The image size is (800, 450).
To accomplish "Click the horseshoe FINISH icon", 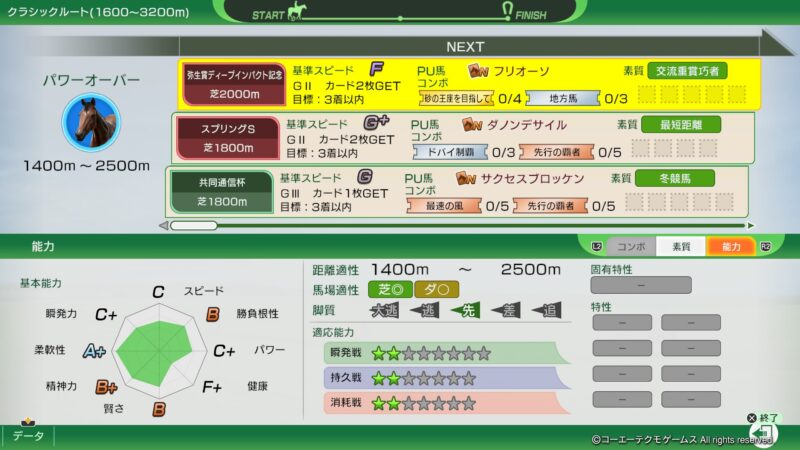I will (x=507, y=11).
